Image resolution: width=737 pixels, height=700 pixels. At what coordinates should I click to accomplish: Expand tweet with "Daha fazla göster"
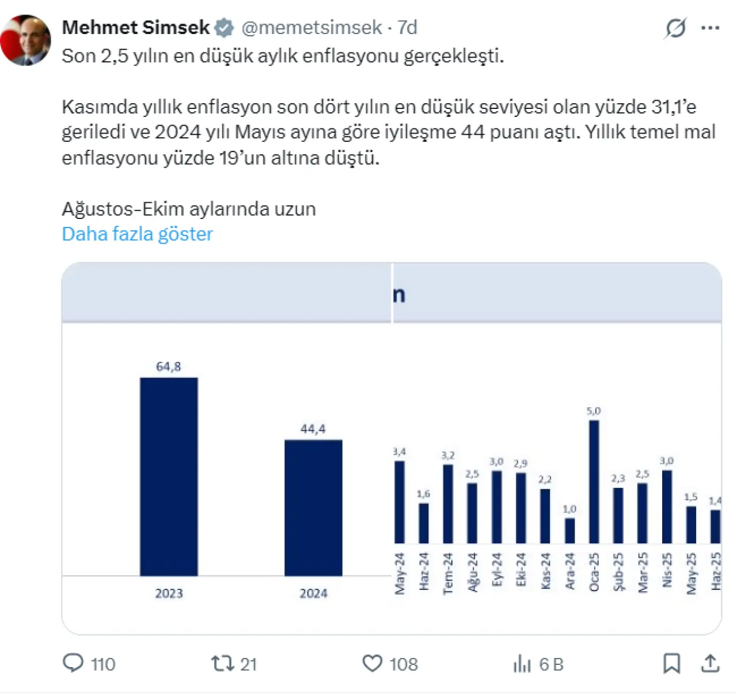[x=137, y=234]
